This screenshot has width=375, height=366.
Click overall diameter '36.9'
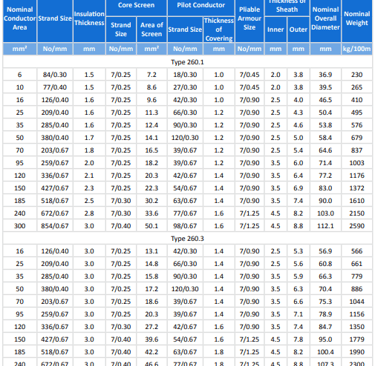(325, 75)
